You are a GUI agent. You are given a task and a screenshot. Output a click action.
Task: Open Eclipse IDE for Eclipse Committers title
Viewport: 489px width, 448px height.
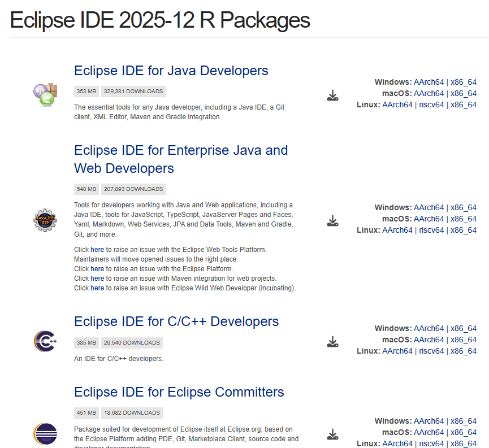179,392
